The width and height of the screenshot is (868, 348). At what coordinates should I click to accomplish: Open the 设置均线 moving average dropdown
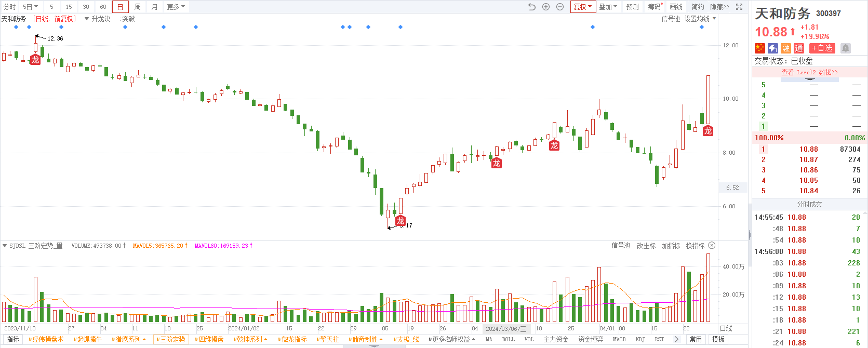(700, 19)
